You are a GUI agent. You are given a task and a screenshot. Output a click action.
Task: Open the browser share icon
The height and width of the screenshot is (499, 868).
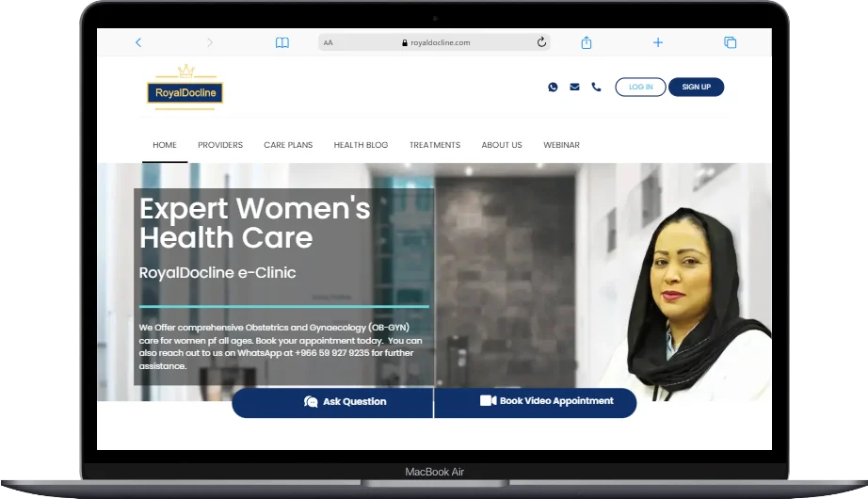pos(587,42)
